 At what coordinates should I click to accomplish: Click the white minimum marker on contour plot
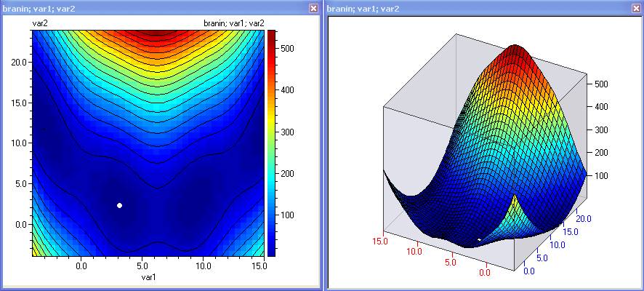click(x=120, y=206)
